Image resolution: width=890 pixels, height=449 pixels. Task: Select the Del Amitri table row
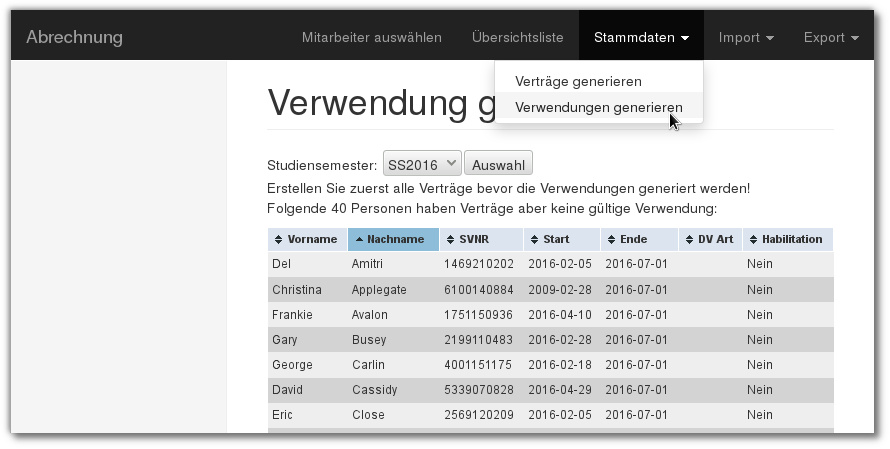[550, 264]
